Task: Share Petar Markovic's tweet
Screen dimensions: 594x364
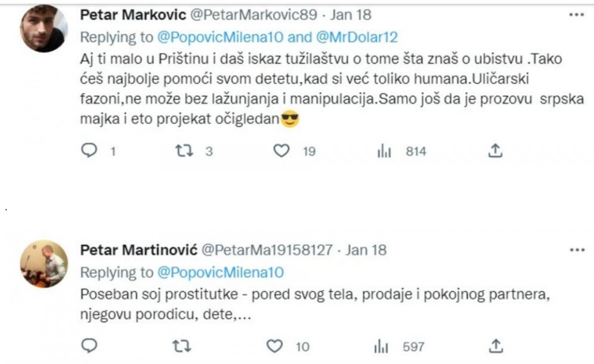Action: click(x=494, y=152)
